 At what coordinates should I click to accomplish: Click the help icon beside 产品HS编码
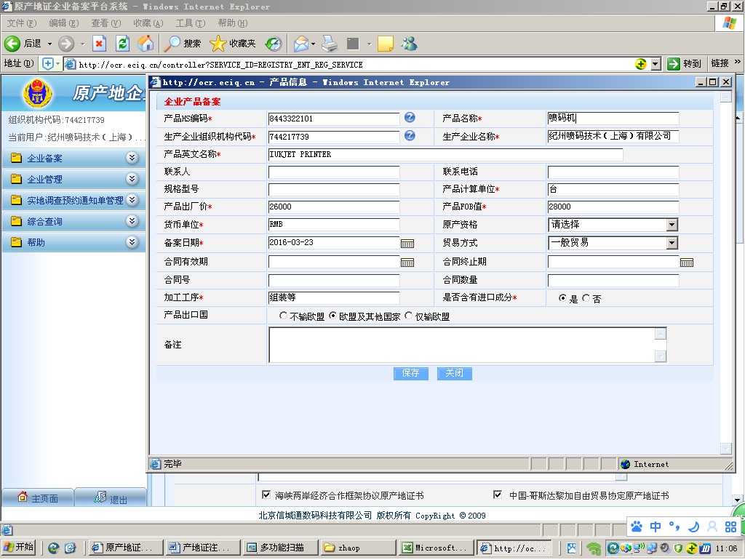click(410, 118)
